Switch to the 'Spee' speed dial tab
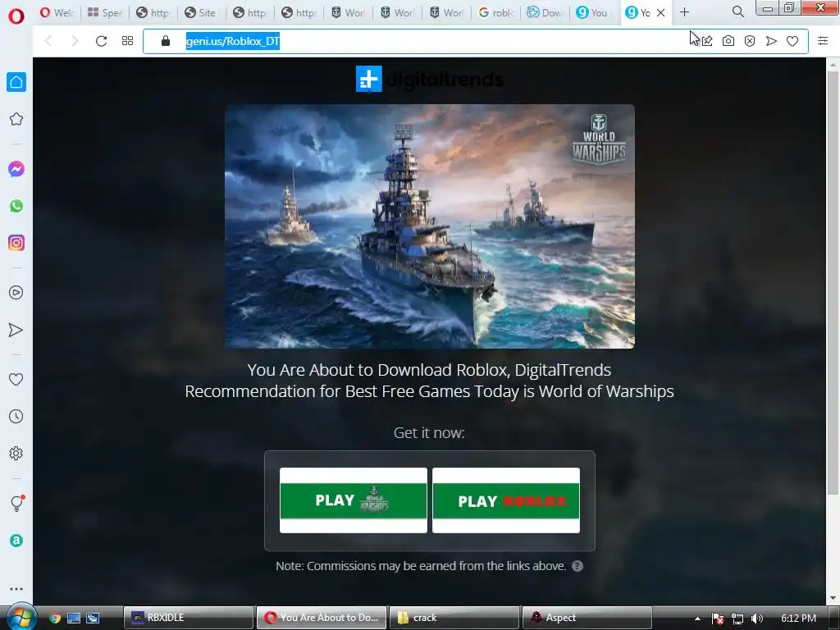 pos(104,12)
